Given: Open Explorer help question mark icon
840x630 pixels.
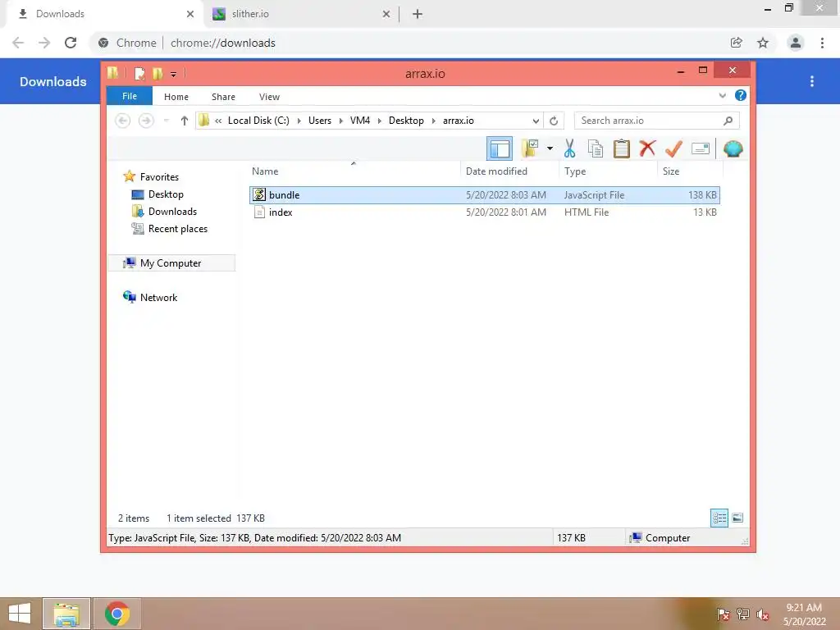Looking at the screenshot, I should coord(741,95).
